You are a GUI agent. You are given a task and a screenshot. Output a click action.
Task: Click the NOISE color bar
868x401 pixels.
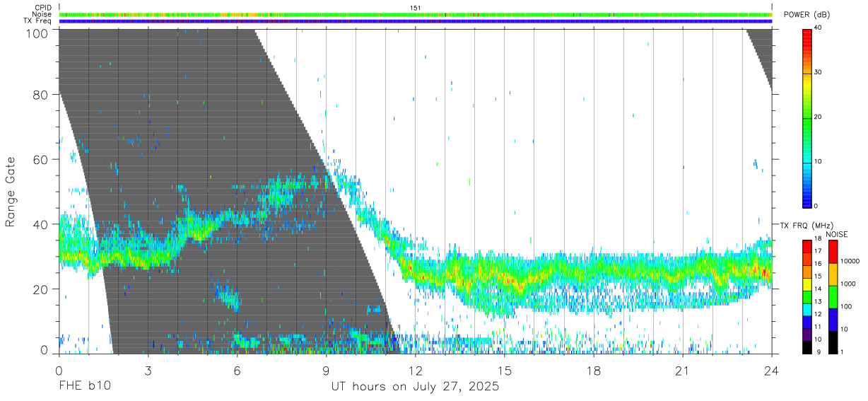(x=832, y=296)
